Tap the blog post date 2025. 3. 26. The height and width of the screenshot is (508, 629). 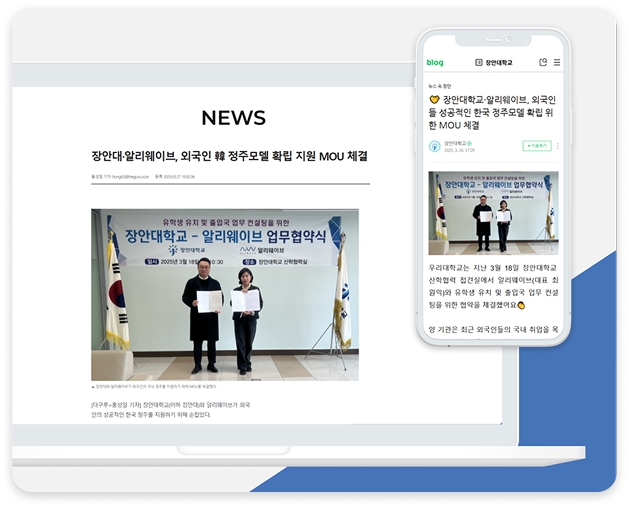pos(459,150)
